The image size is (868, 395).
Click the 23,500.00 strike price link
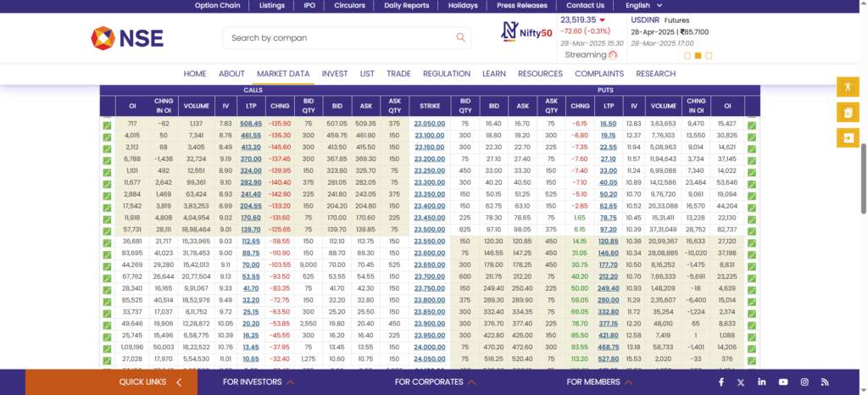pyautogui.click(x=430, y=229)
